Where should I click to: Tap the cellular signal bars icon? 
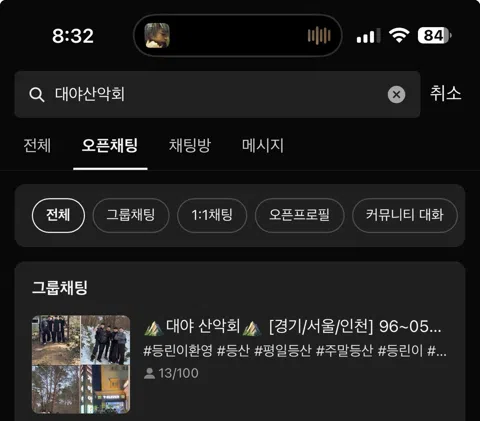(x=368, y=36)
